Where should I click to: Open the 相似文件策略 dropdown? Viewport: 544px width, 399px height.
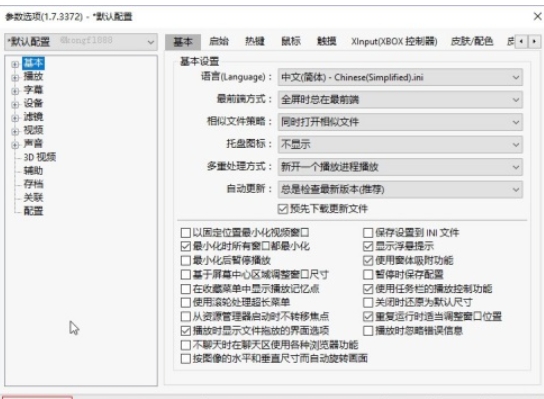click(400, 122)
